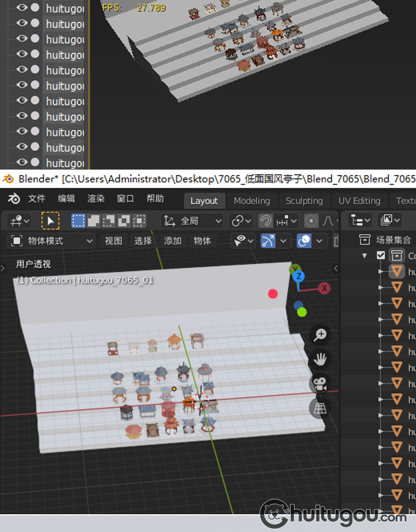This screenshot has height=532, width=416.
Task: Switch to the Modeling workspace tab
Action: coord(252,201)
